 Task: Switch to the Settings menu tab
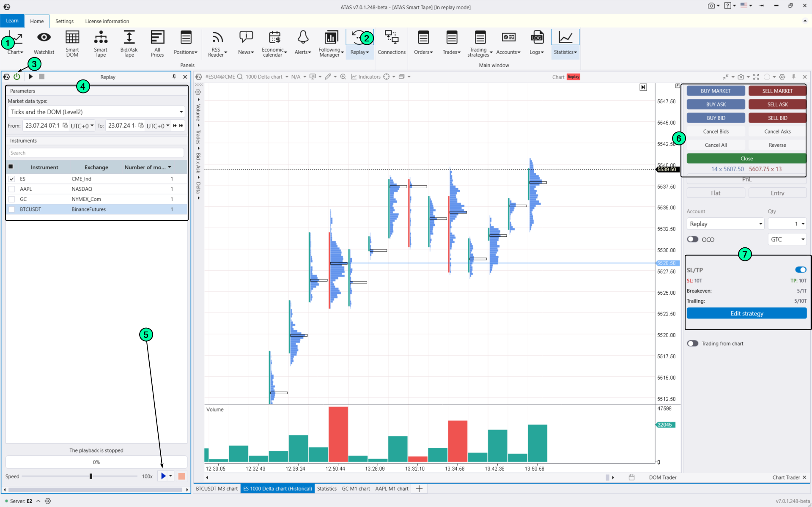point(64,21)
